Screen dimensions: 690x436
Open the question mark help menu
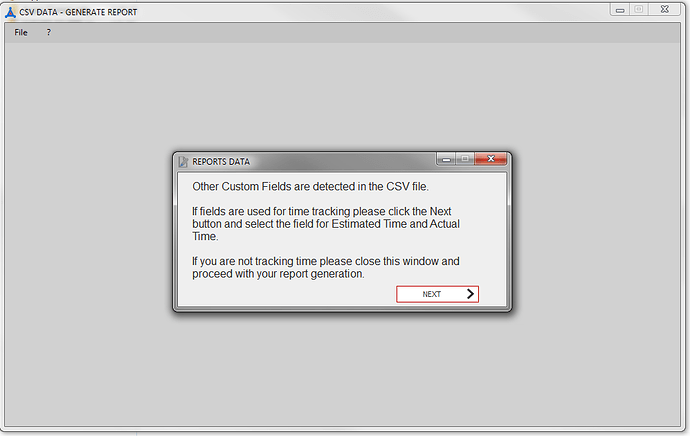[x=48, y=33]
